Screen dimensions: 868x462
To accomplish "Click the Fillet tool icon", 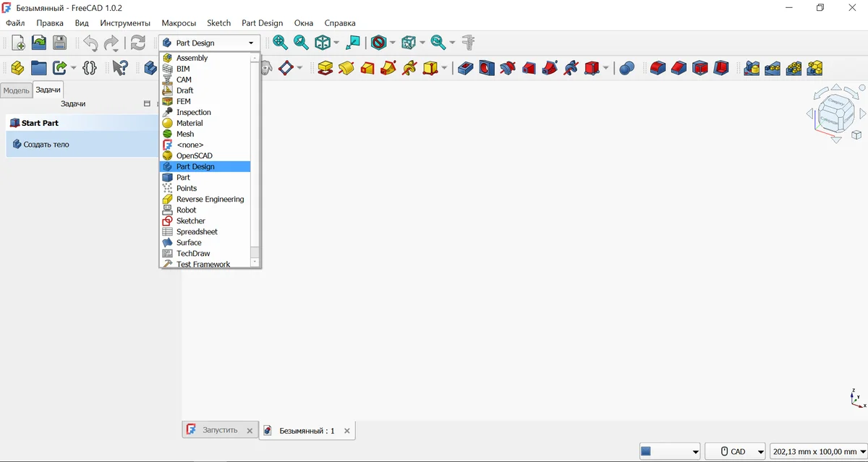I will tap(658, 68).
